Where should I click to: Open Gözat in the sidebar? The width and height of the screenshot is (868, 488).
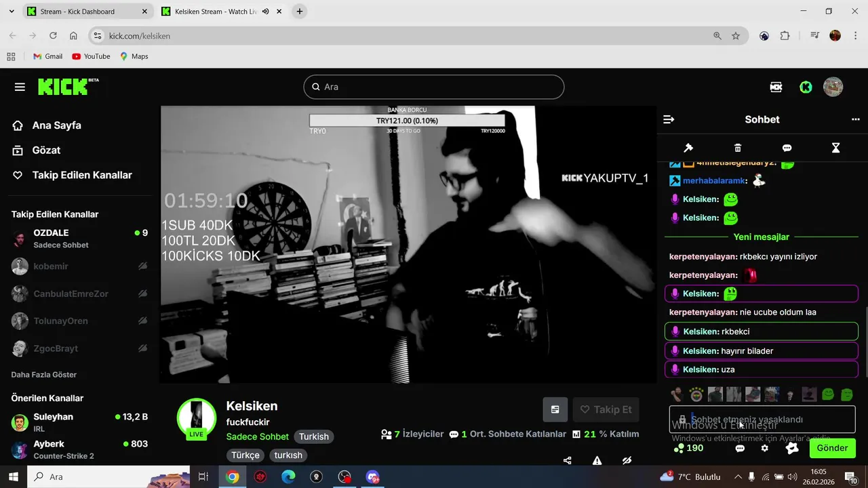[x=37, y=150]
